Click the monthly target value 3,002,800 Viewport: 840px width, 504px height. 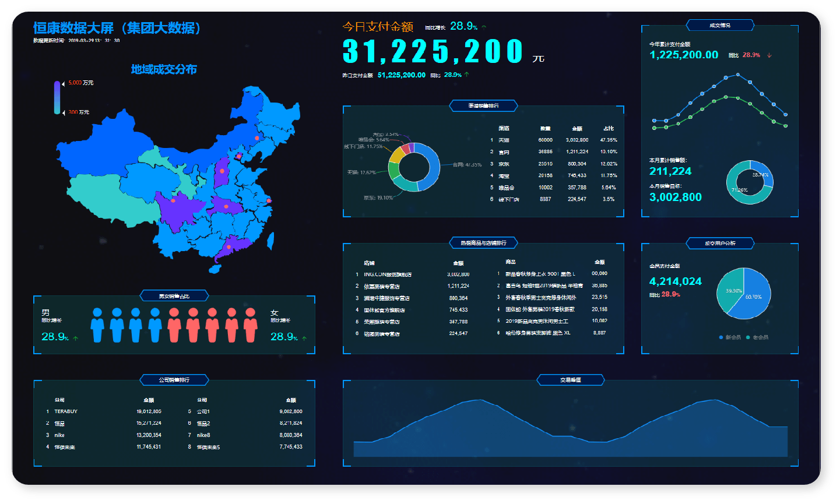[676, 197]
